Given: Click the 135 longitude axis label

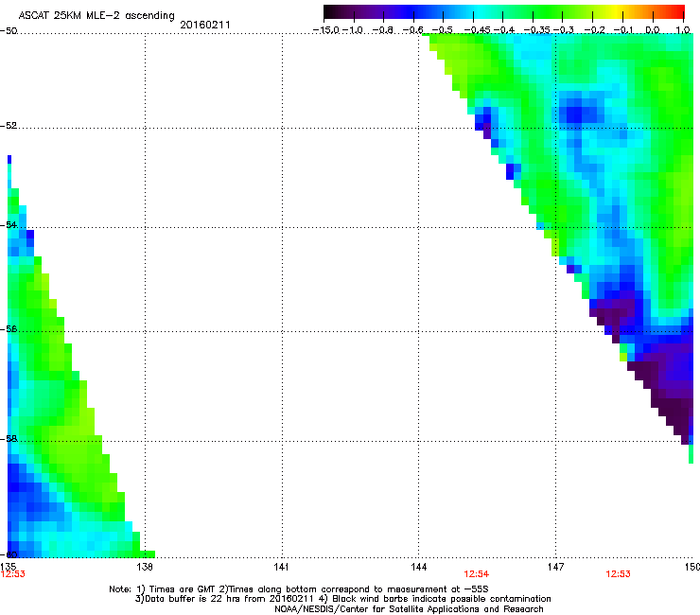Looking at the screenshot, I should (8, 567).
